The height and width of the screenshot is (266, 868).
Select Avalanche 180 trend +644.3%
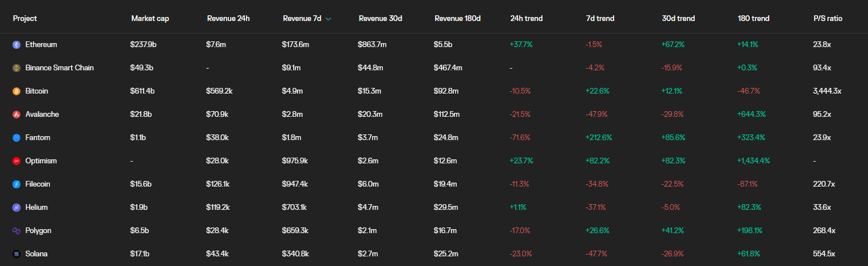pos(752,114)
